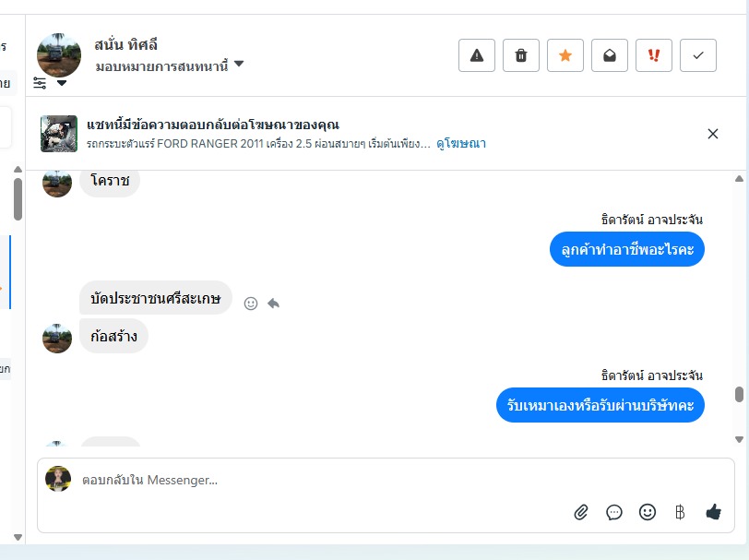Viewport: 749px width, 560px height.
Task: Delete conversation using trash icon
Action: coord(521,55)
